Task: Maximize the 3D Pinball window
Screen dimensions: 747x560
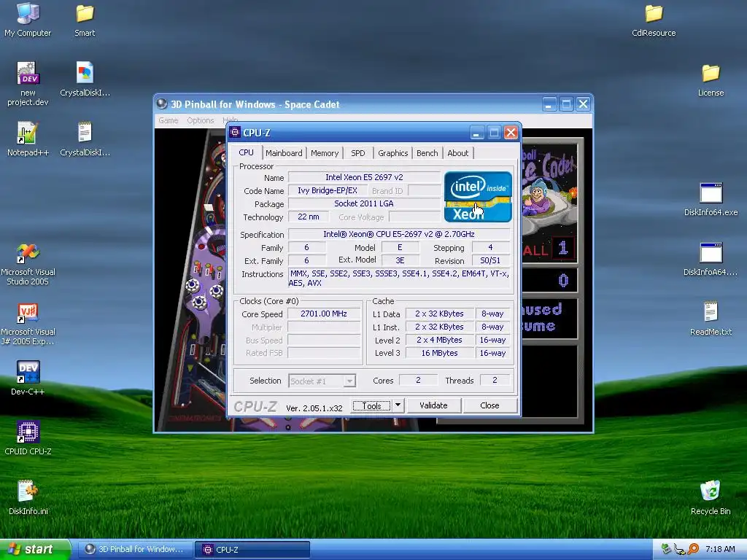Action: 566,104
